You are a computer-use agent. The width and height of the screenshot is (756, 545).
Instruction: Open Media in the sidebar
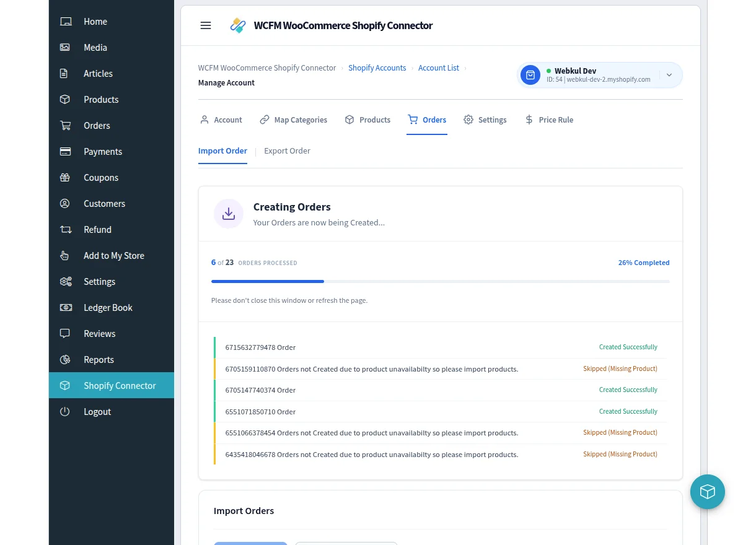pos(112,48)
